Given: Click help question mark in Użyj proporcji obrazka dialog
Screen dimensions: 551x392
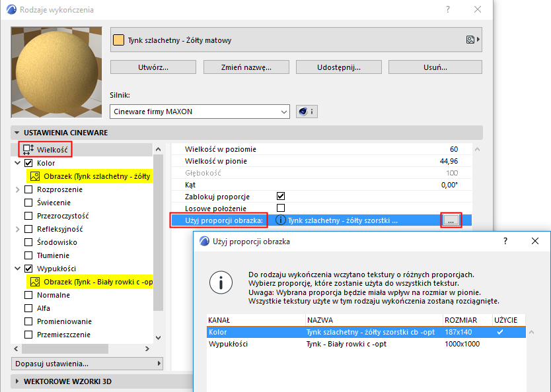Looking at the screenshot, I should (505, 241).
